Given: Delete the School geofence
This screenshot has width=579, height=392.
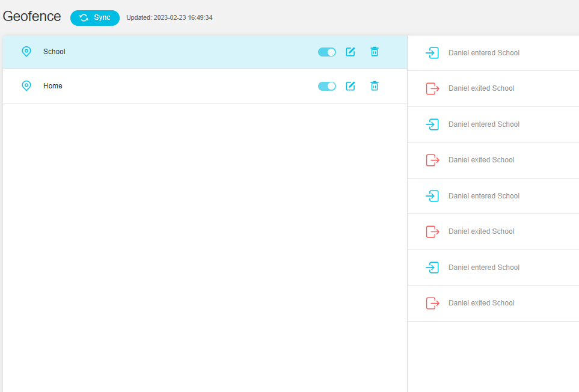Looking at the screenshot, I should (375, 52).
